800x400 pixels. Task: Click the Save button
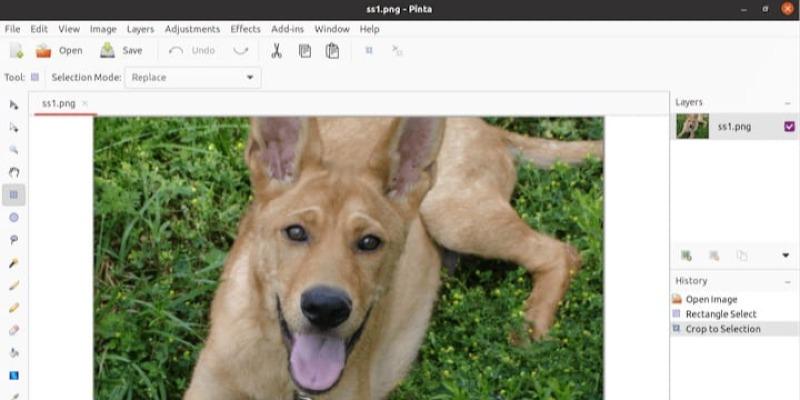coord(121,51)
